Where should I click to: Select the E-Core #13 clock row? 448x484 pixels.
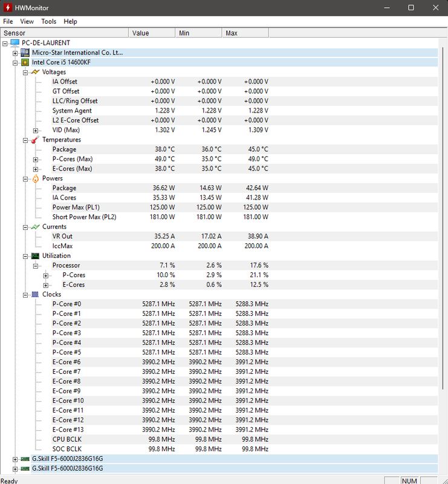(244, 430)
